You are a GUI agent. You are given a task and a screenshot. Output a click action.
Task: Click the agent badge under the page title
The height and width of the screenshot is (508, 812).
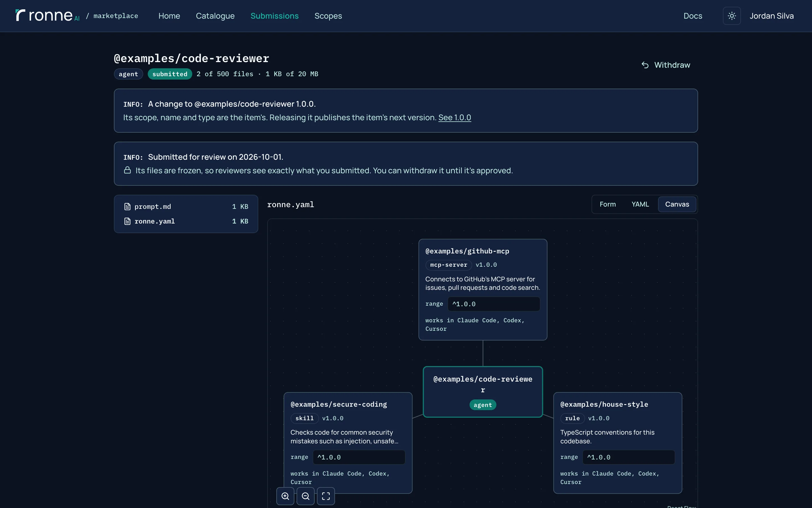pos(128,74)
